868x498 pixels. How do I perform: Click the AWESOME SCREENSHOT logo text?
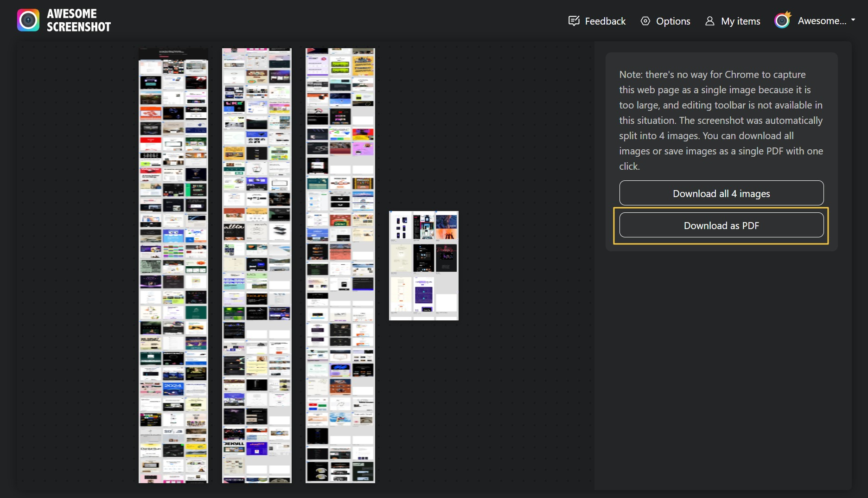tap(78, 20)
